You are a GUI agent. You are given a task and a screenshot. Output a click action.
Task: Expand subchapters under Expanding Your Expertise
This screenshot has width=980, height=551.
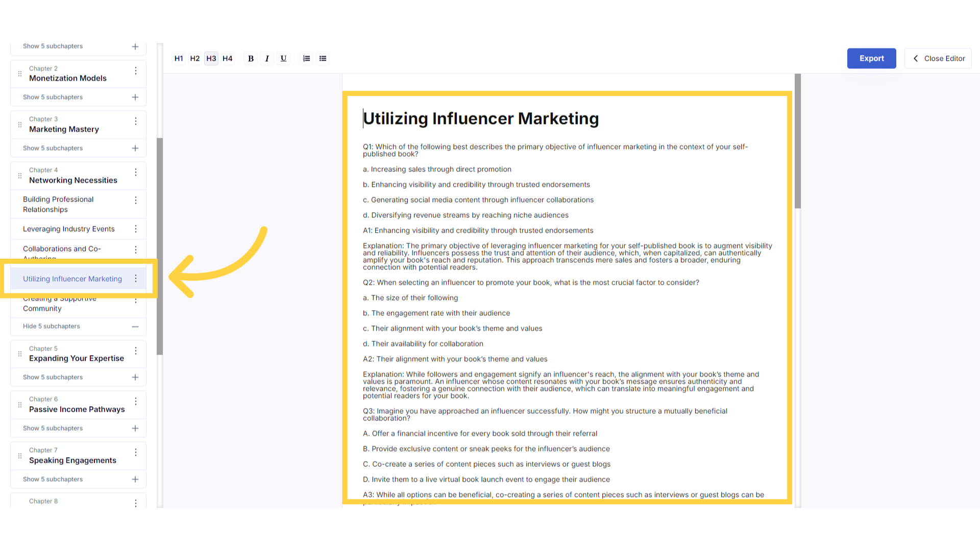[x=53, y=377]
